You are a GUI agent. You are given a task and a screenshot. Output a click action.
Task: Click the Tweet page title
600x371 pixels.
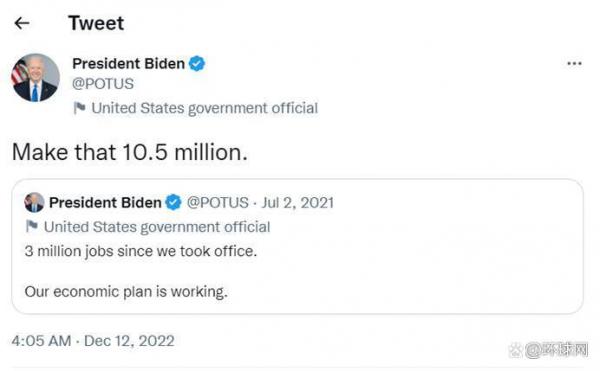(x=96, y=23)
